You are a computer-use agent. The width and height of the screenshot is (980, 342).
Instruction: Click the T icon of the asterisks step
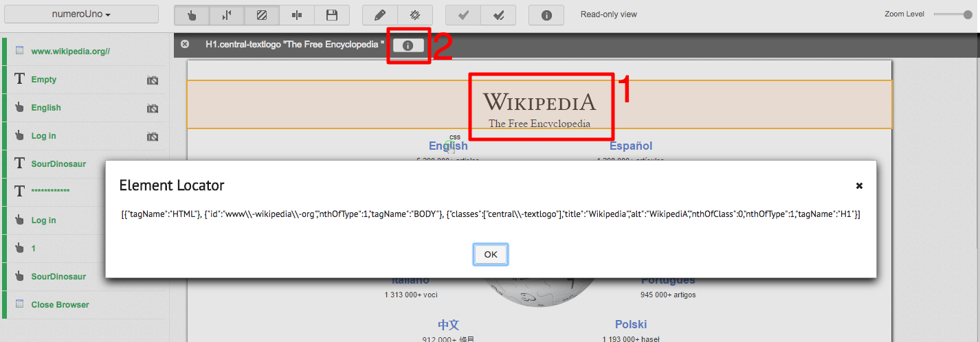coord(19,192)
